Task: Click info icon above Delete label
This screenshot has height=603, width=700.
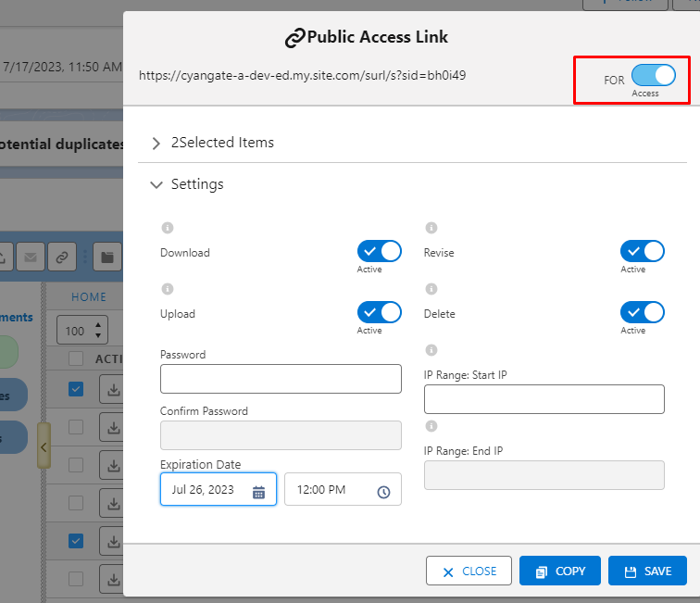Action: [x=431, y=289]
